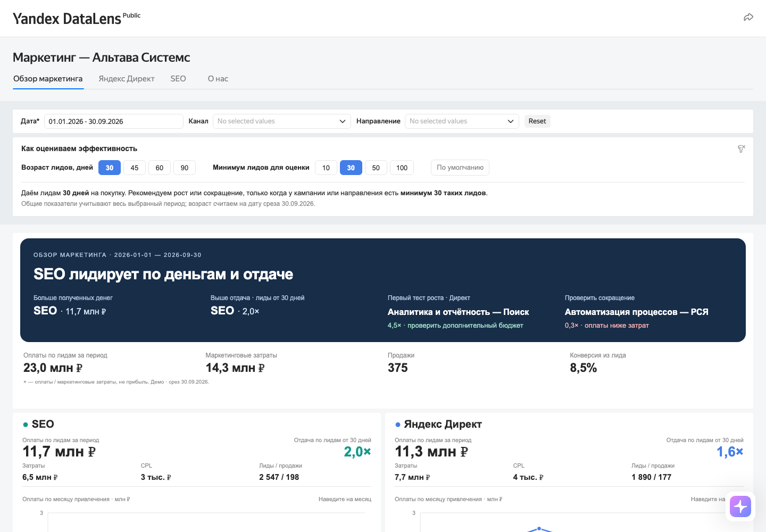766x532 pixels.
Task: Click the blue Яндекс Директ channel dot
Action: [398, 425]
